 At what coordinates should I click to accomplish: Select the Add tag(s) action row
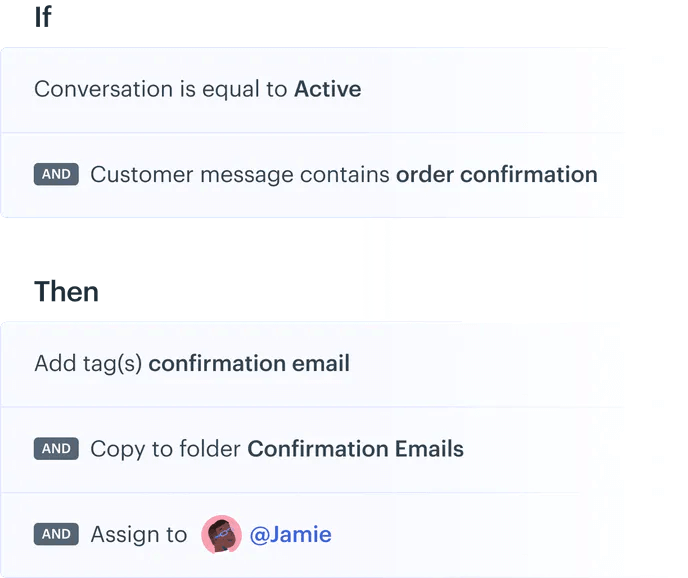click(x=314, y=364)
